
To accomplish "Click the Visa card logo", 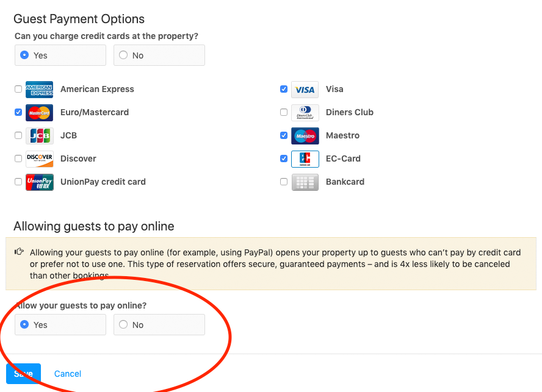I will click(305, 90).
